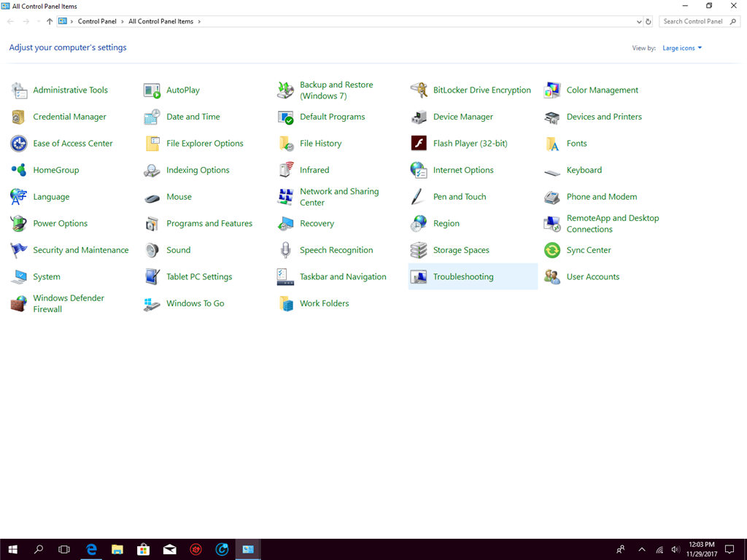This screenshot has height=560, width=747.
Task: Click the Troubleshooting link
Action: [x=462, y=277]
